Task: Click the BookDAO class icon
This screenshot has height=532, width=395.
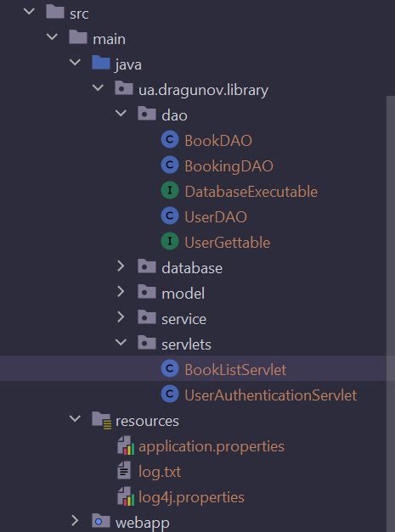Action: pos(170,139)
